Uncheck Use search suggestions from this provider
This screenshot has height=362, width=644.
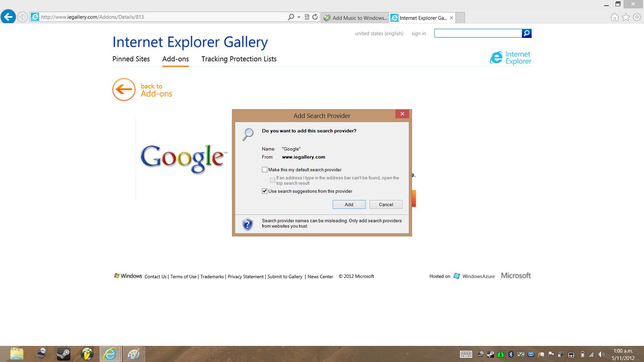(264, 191)
